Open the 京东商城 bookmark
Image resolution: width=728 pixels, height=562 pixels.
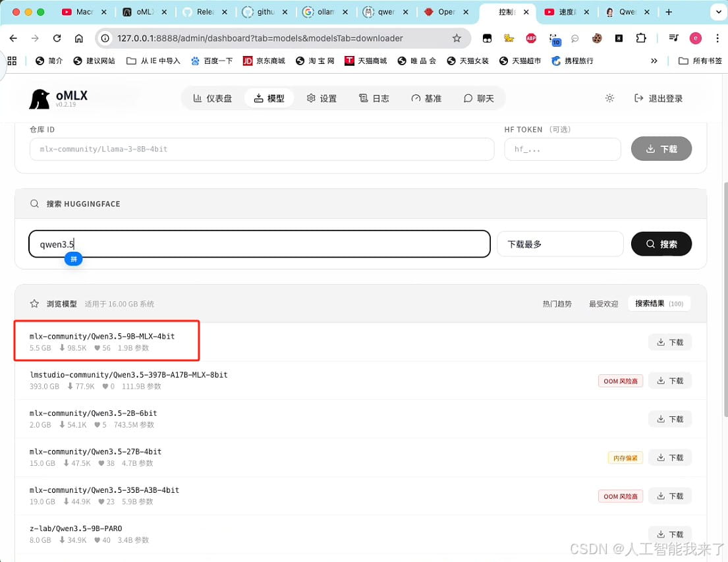[x=264, y=61]
